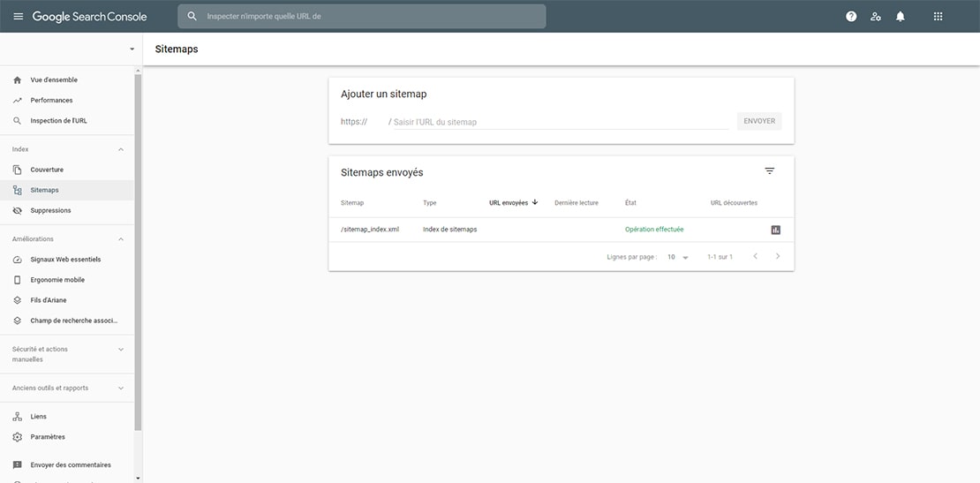Click magnifier icon beside Inspection de l'URL
Image resolution: width=980 pixels, height=483 pixels.
tap(18, 121)
